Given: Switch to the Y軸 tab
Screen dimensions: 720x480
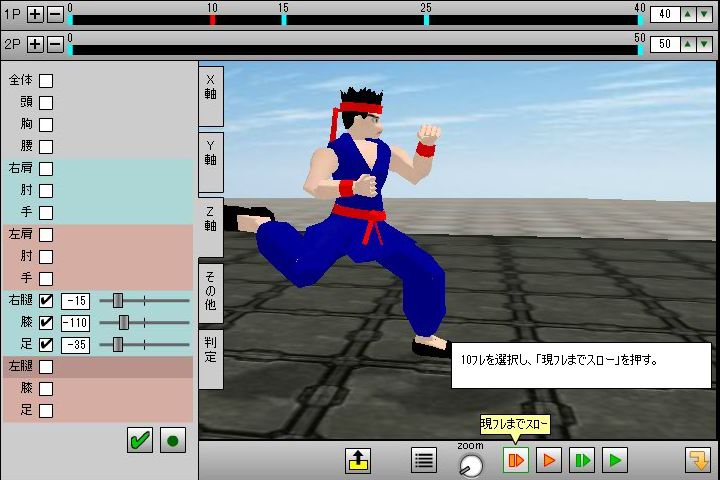Looking at the screenshot, I should click(211, 162).
